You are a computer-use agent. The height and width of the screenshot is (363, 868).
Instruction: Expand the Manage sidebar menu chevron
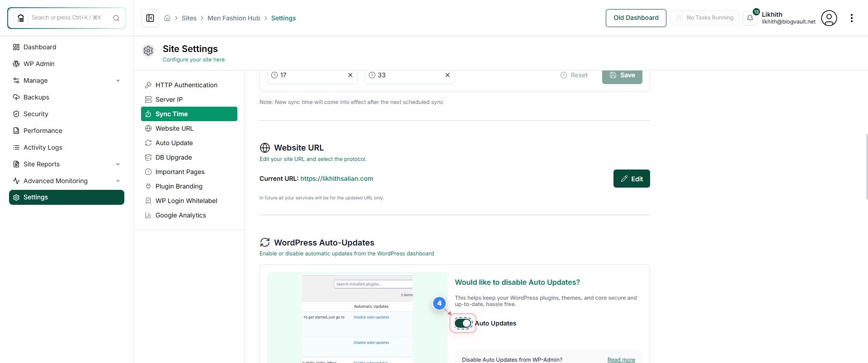click(118, 80)
